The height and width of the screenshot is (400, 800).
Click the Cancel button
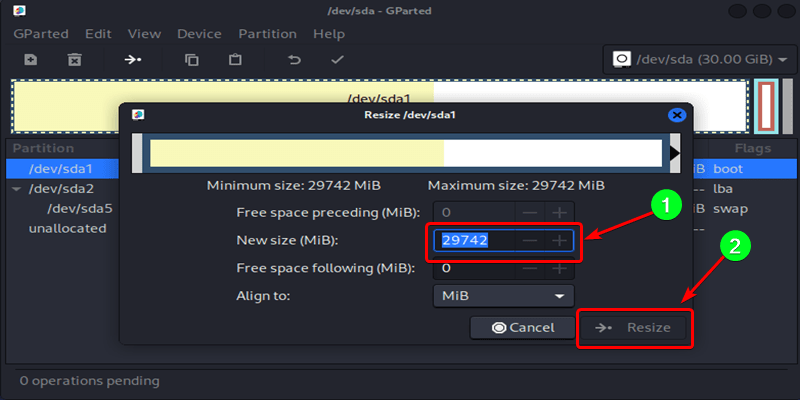pyautogui.click(x=522, y=328)
